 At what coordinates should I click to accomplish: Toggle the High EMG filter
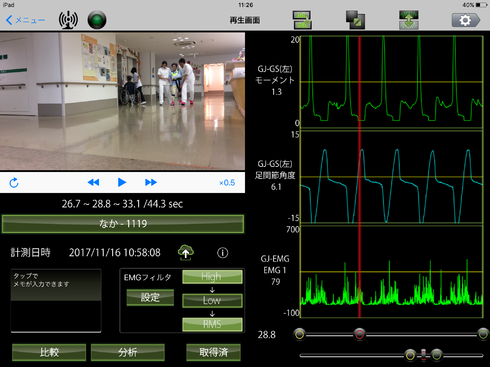[212, 277]
